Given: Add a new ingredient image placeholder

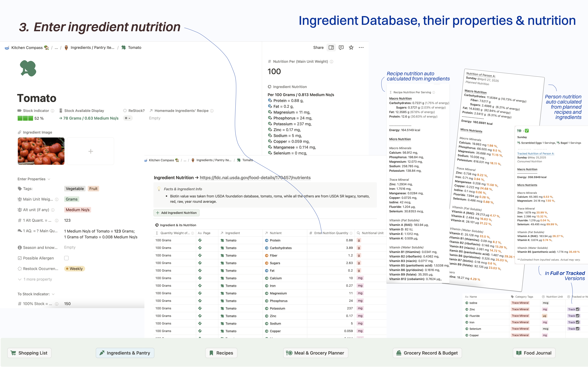Looking at the screenshot, I should pos(90,151).
